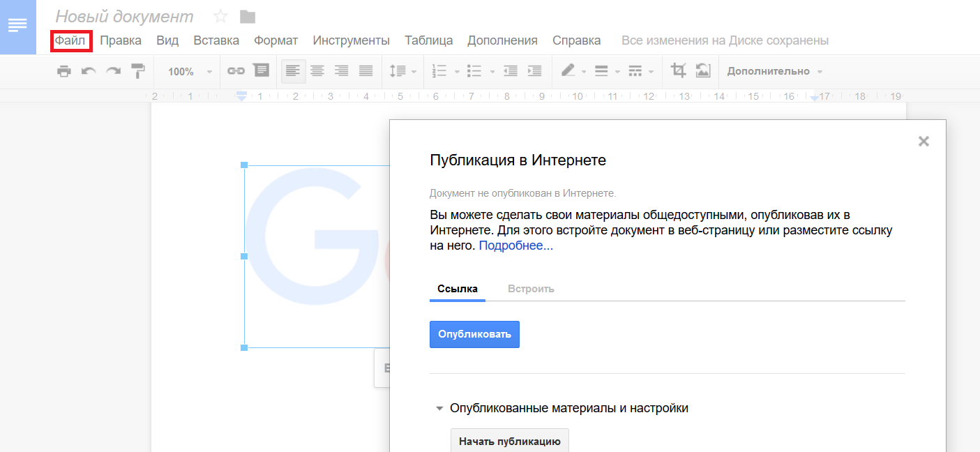Image resolution: width=980 pixels, height=452 pixels.
Task: Open the Файл menu
Action: click(x=70, y=40)
